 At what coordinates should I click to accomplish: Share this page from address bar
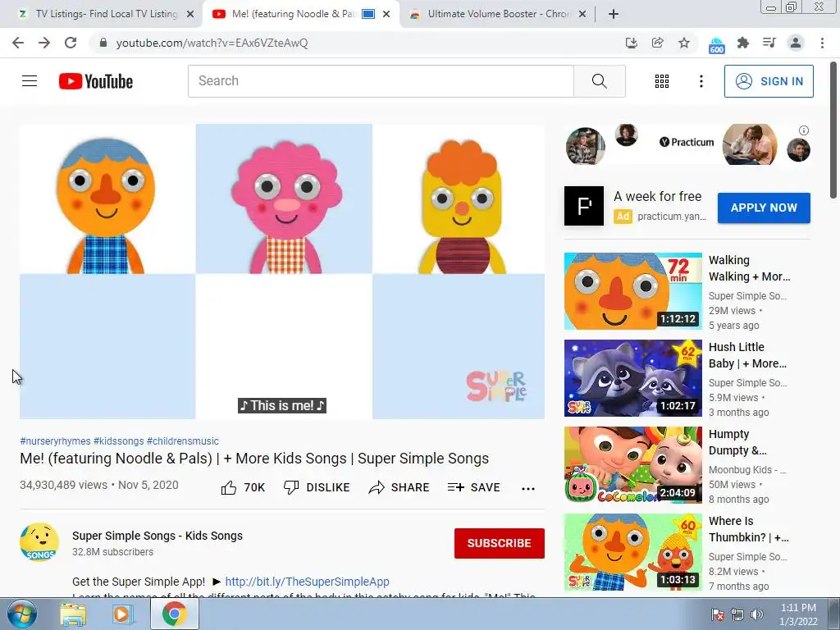click(x=658, y=43)
